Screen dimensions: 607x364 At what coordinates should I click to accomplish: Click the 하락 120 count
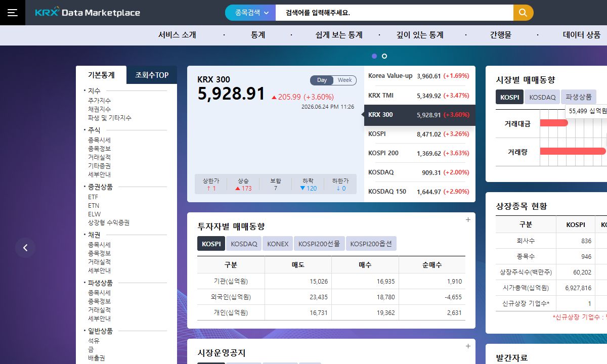pos(308,188)
